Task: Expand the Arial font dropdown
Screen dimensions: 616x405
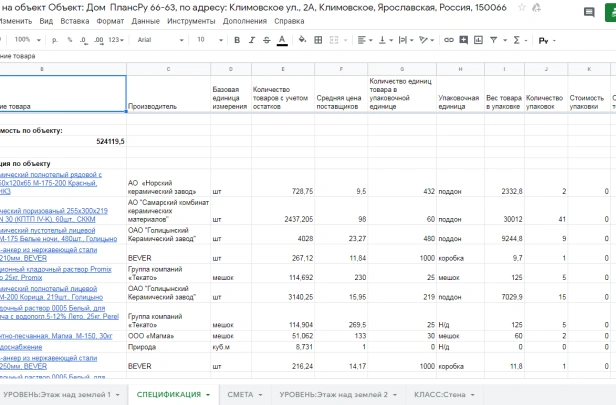Action: point(160,40)
